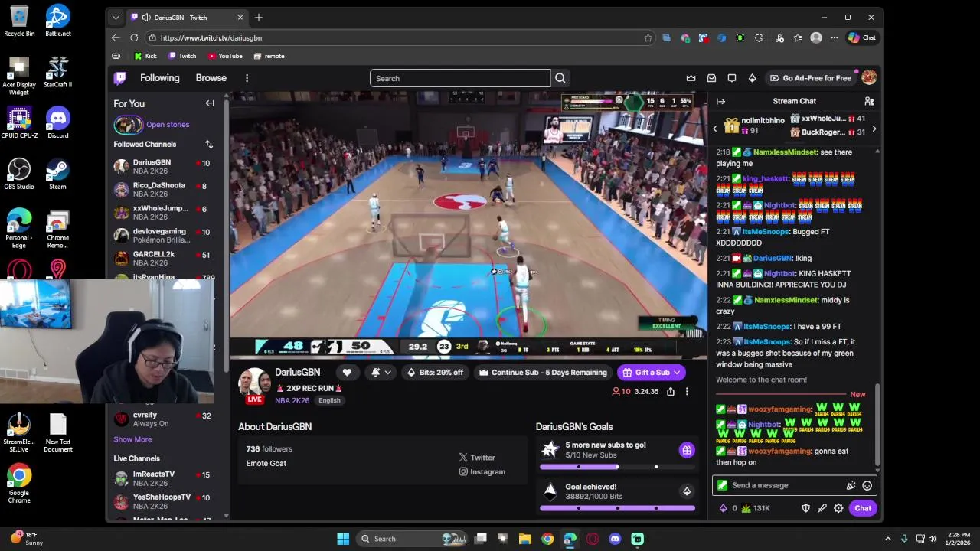Click the Get Bits diamond icon in header
This screenshot has width=980, height=551.
(x=752, y=78)
